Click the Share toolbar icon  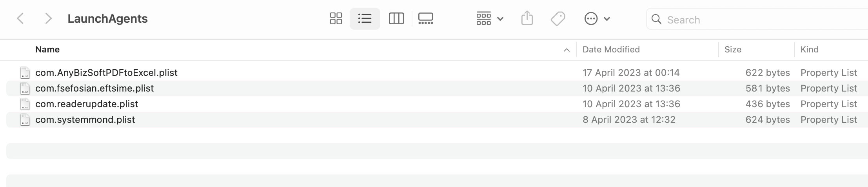[527, 18]
